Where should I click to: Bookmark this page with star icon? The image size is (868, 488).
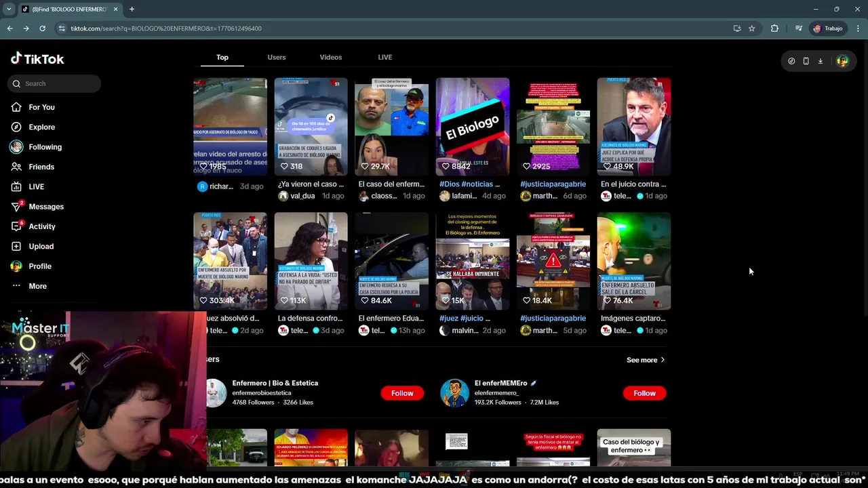point(751,28)
